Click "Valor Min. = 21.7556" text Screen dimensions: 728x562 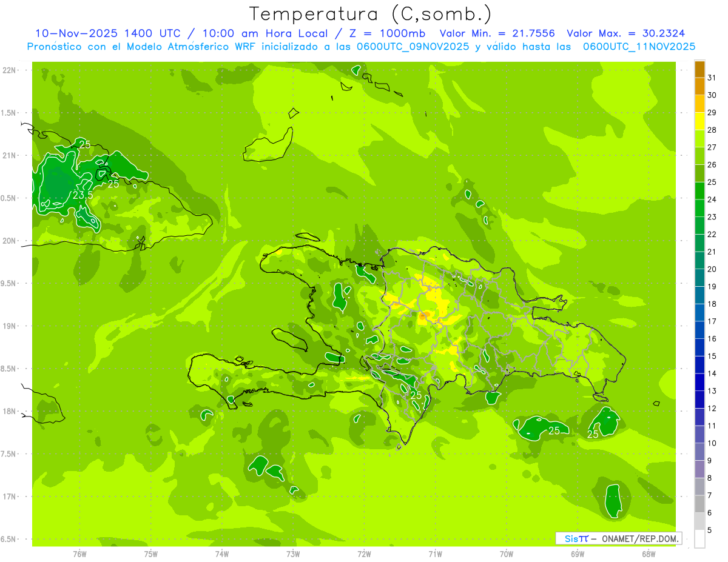[x=498, y=33]
